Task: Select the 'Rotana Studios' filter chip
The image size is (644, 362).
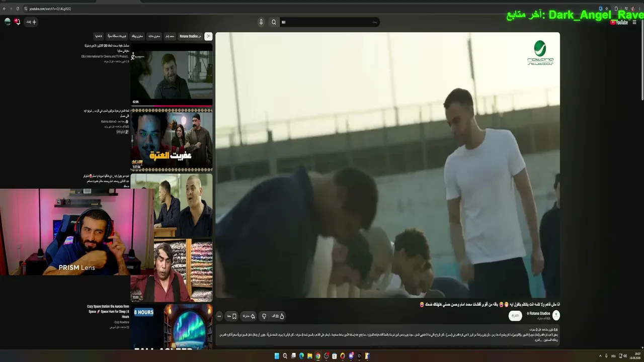Action: tap(190, 36)
